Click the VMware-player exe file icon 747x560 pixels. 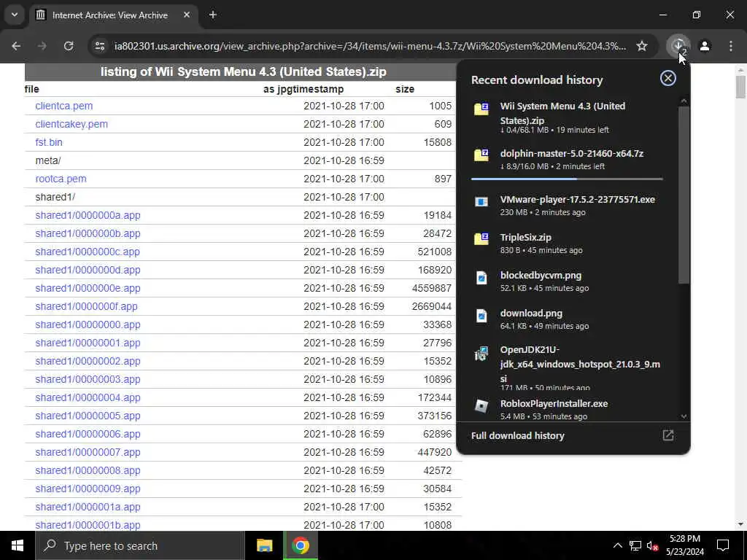[481, 201]
